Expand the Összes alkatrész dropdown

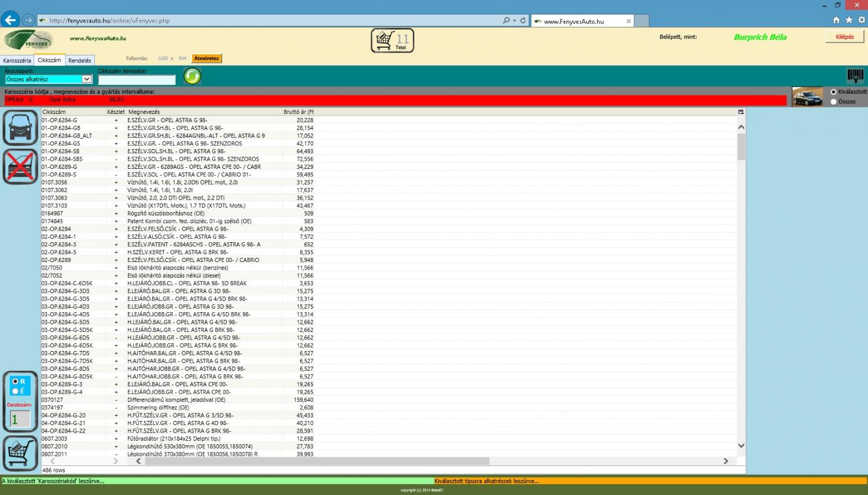(x=87, y=79)
